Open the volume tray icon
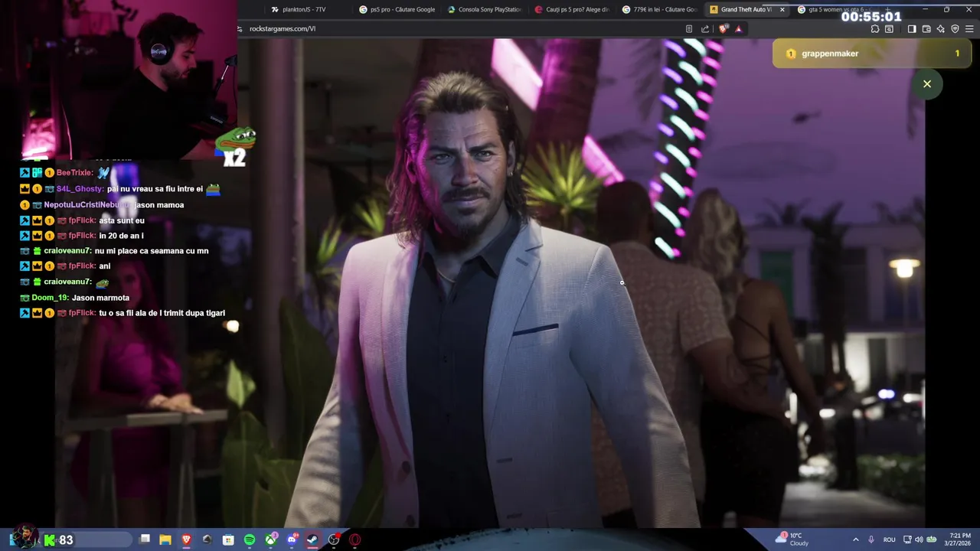The image size is (980, 551). [x=919, y=540]
